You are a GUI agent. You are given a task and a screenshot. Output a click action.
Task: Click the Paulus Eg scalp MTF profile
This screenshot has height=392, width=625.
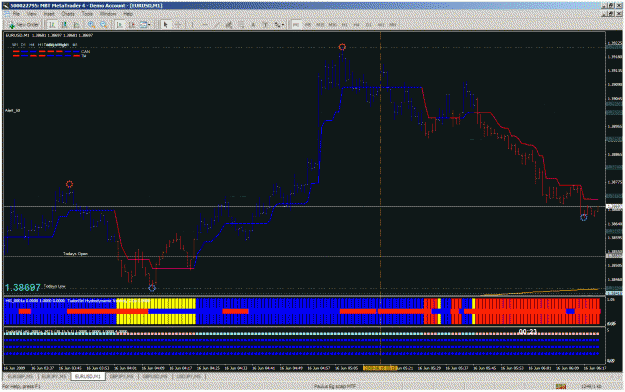[x=335, y=386]
